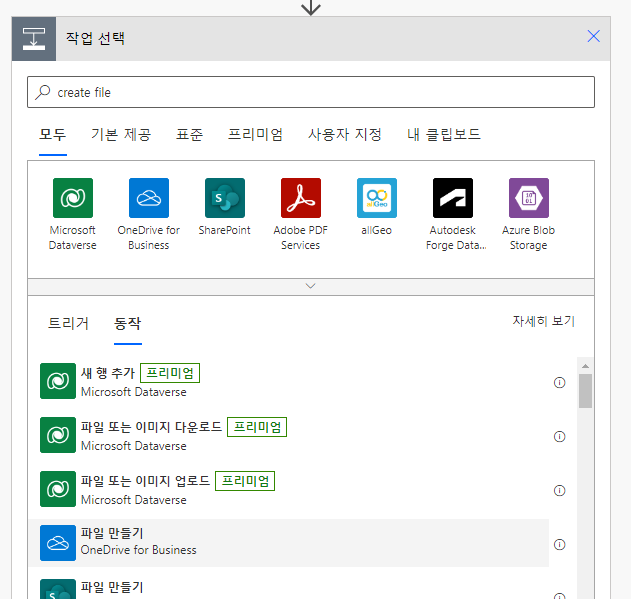Open the 자세히 보기 link

[x=544, y=321]
